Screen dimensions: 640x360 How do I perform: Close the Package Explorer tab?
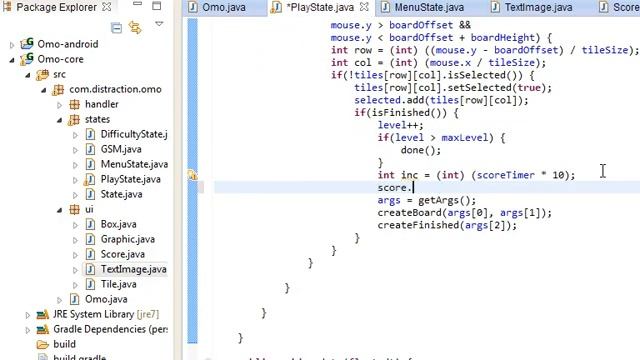pyautogui.click(x=107, y=7)
